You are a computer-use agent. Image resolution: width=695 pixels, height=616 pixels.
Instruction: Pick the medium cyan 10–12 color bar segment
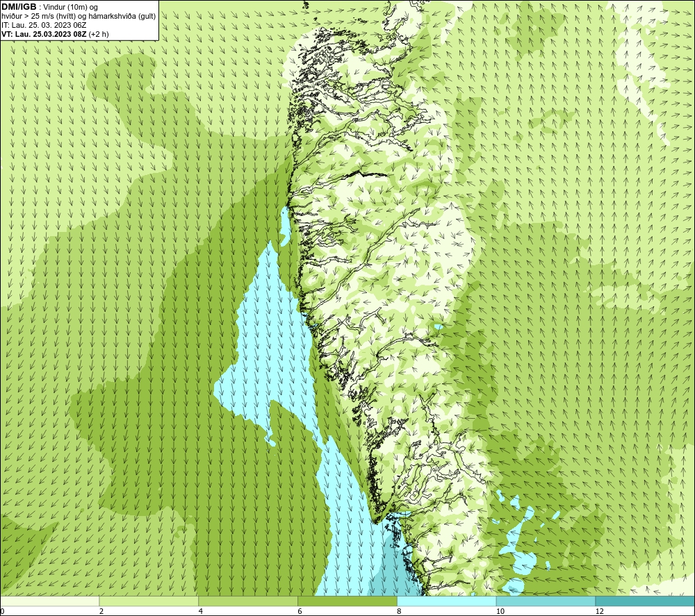[x=546, y=601]
